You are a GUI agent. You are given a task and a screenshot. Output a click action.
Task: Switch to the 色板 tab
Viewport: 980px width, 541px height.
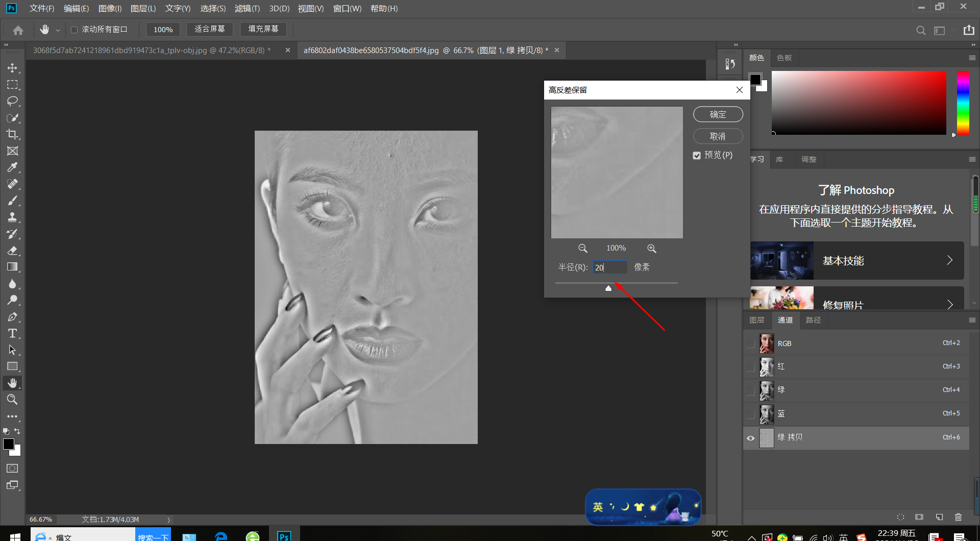[784, 58]
